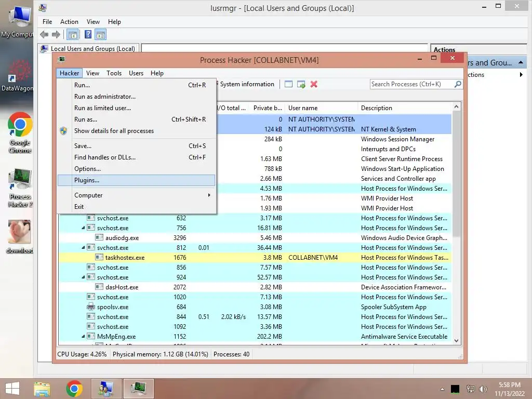The width and height of the screenshot is (532, 399).
Task: Open lusrmgr's Help menu
Action: [x=114, y=22]
